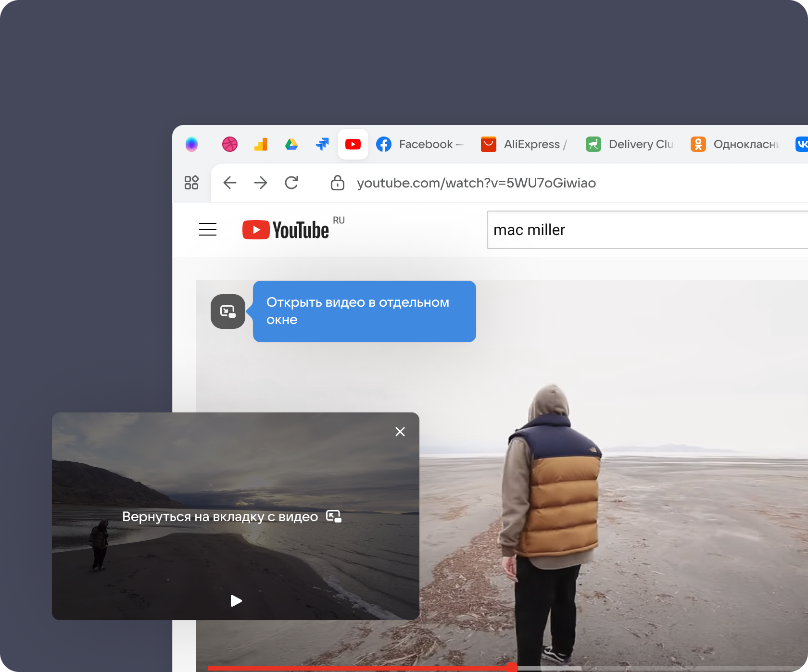Open the YouTube hamburger menu
Screen dimensions: 808x672
pyautogui.click(x=208, y=229)
